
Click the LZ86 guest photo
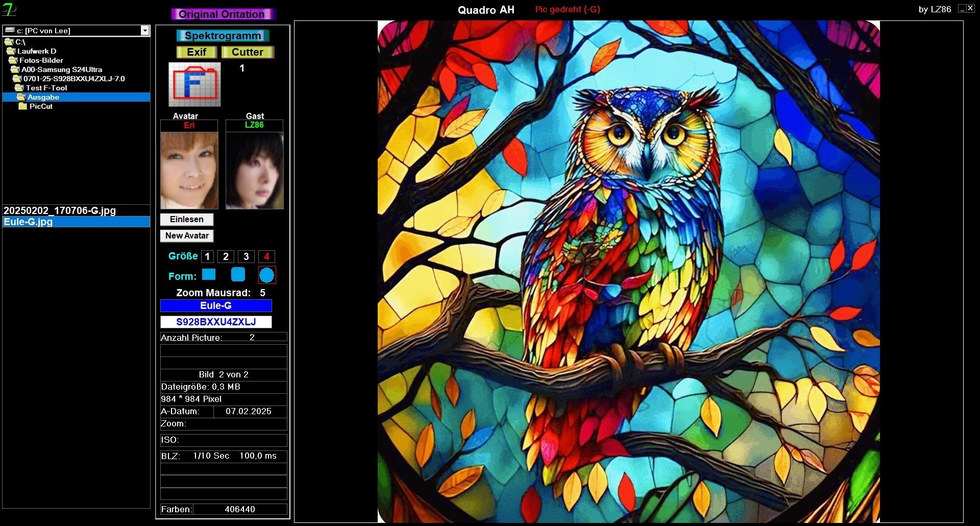click(254, 171)
